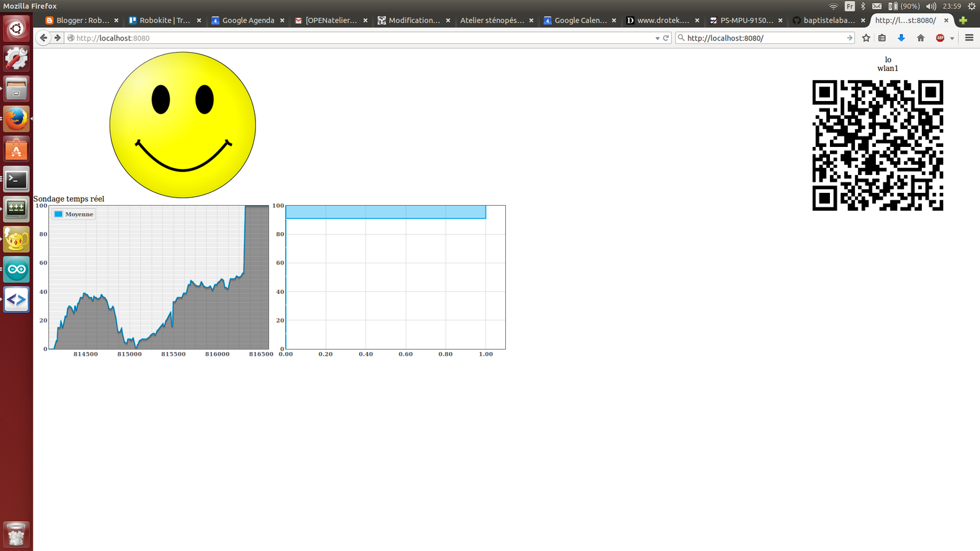Open the Firefox hamburger menu
Viewport: 980px width, 551px height.
pyautogui.click(x=969, y=38)
